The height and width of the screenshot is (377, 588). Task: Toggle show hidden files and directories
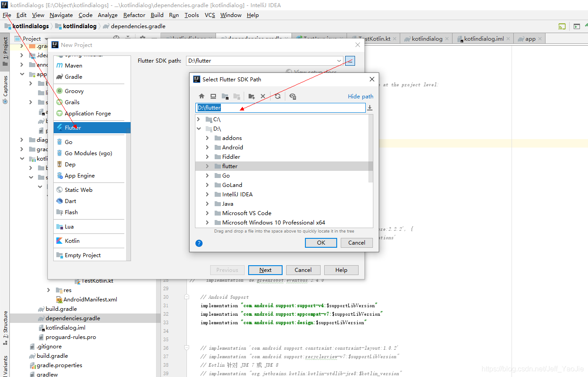tap(293, 96)
